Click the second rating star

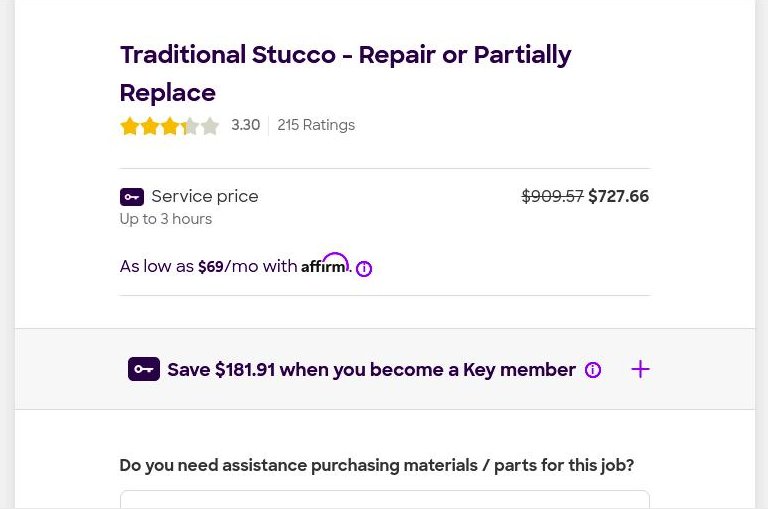[149, 126]
